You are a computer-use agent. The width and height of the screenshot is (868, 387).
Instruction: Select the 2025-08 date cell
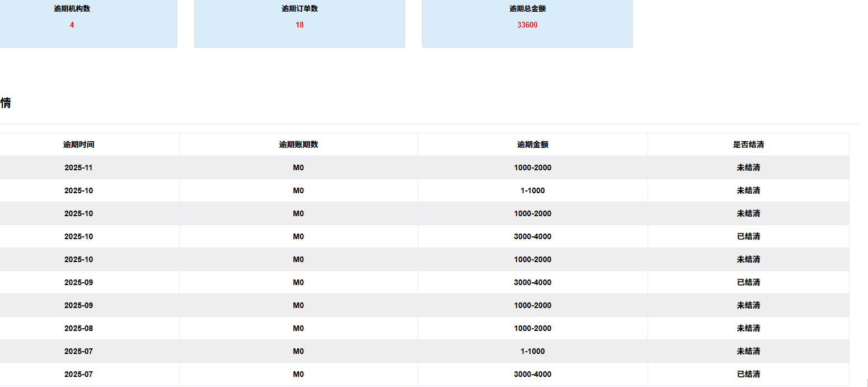pyautogui.click(x=79, y=328)
